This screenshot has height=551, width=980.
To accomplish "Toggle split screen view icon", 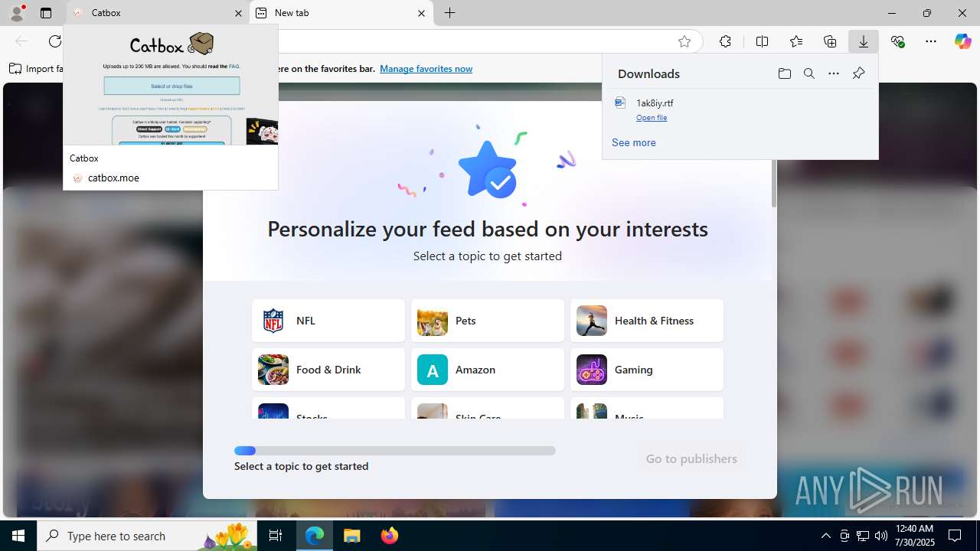I will (762, 41).
